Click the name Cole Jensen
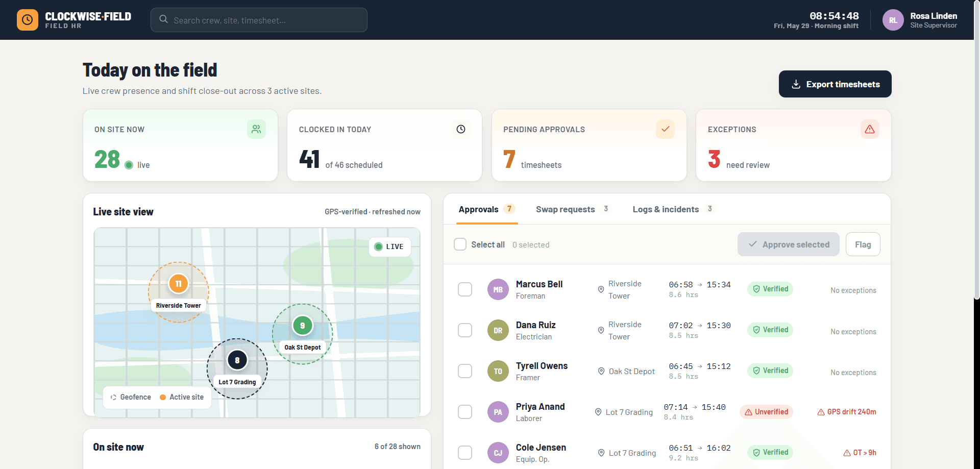The height and width of the screenshot is (469, 980). (541, 448)
